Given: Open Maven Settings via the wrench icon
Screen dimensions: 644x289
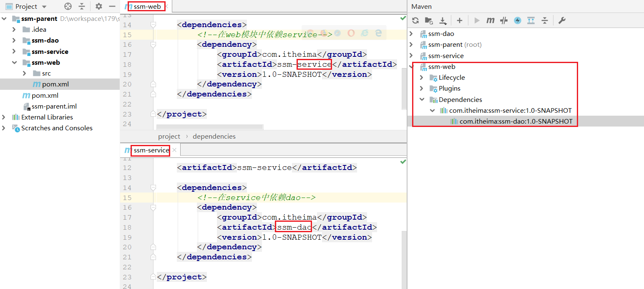Looking at the screenshot, I should pos(562,20).
